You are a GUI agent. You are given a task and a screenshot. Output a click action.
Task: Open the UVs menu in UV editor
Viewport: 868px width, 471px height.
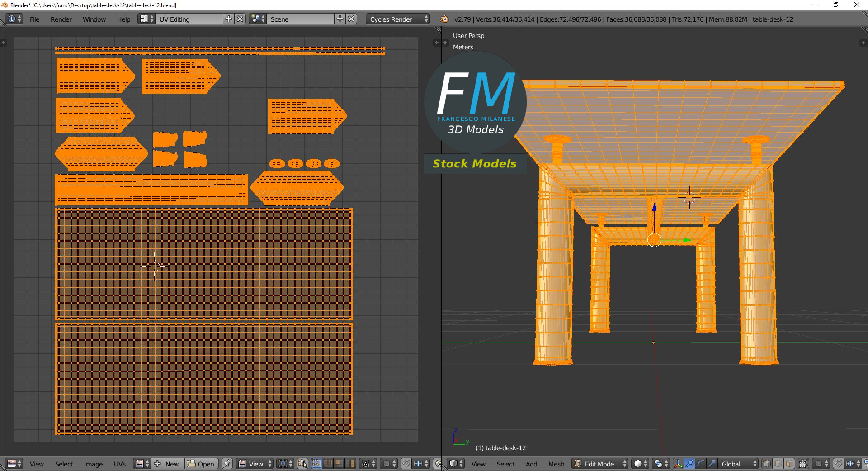tap(120, 464)
